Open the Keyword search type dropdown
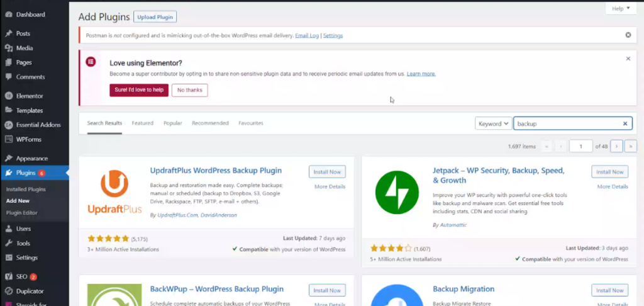 (493, 123)
